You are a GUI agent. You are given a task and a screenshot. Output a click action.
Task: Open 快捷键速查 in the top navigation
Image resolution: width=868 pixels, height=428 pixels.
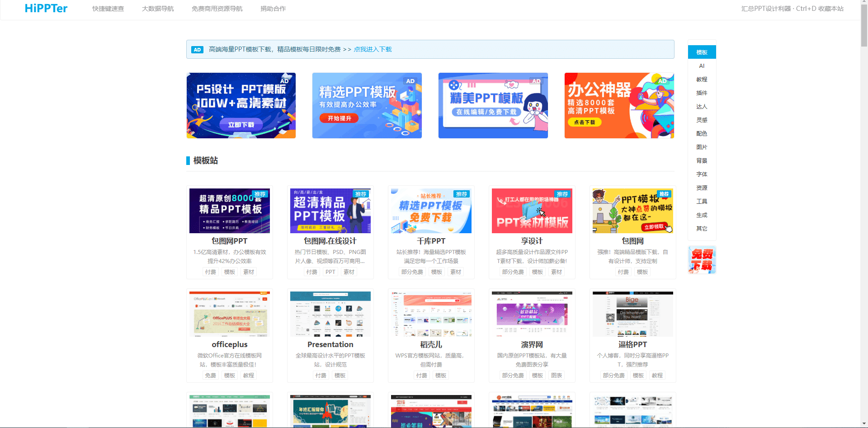(108, 9)
